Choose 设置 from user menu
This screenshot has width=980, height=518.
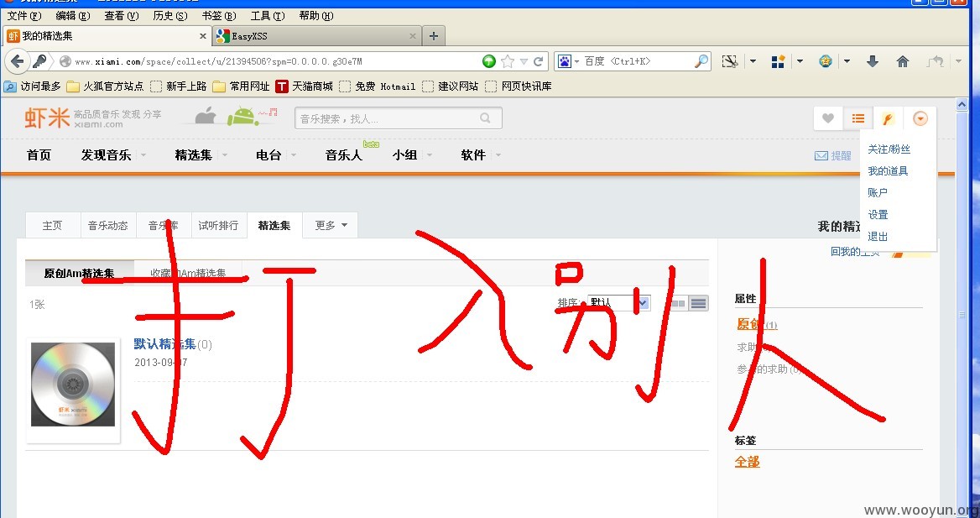(878, 215)
